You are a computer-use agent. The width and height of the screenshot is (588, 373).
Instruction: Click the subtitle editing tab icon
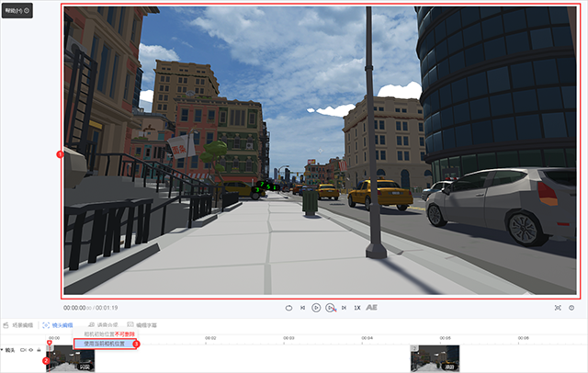click(130, 324)
